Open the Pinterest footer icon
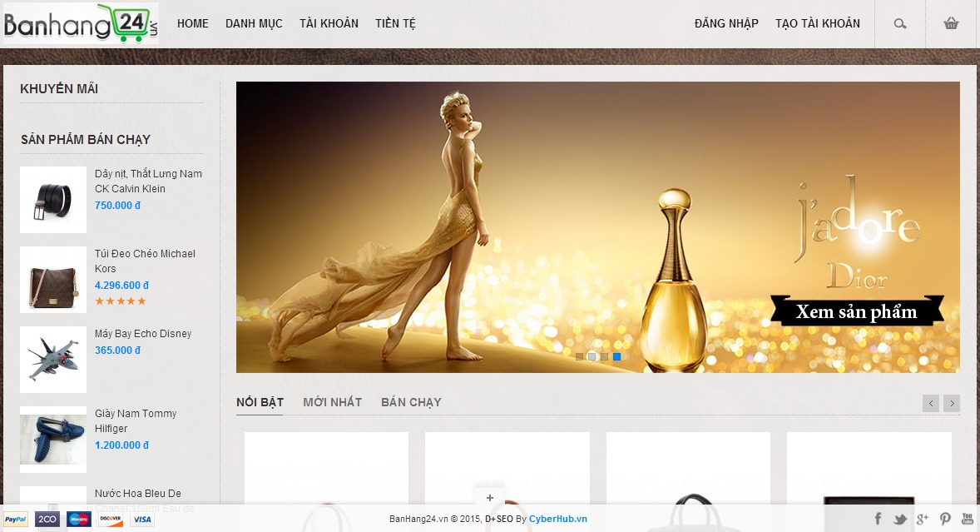The width and height of the screenshot is (980, 532). (945, 519)
